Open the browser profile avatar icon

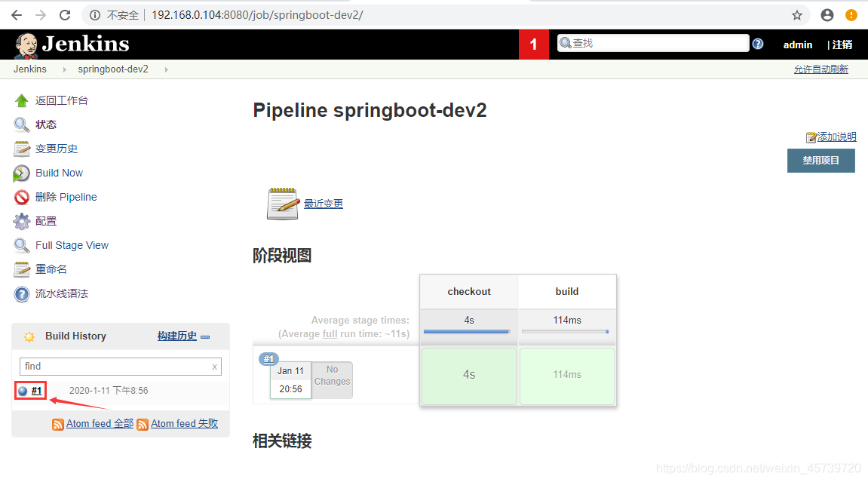click(827, 15)
